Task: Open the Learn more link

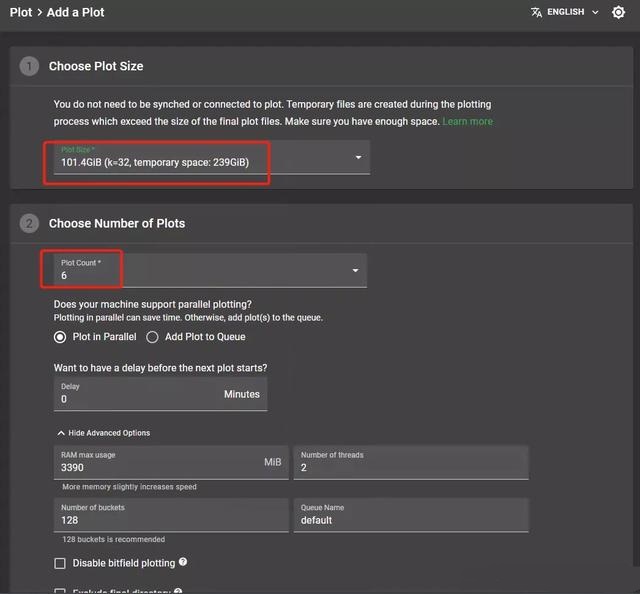Action: tap(467, 121)
